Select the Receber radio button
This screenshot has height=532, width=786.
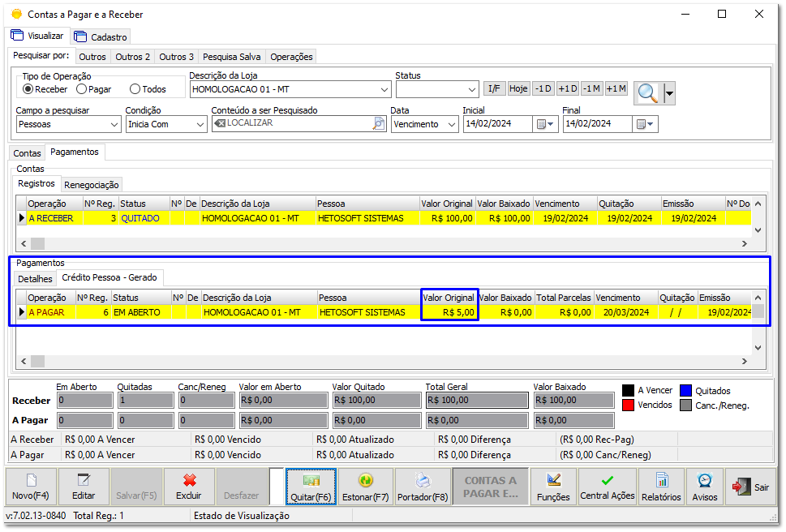(x=28, y=89)
